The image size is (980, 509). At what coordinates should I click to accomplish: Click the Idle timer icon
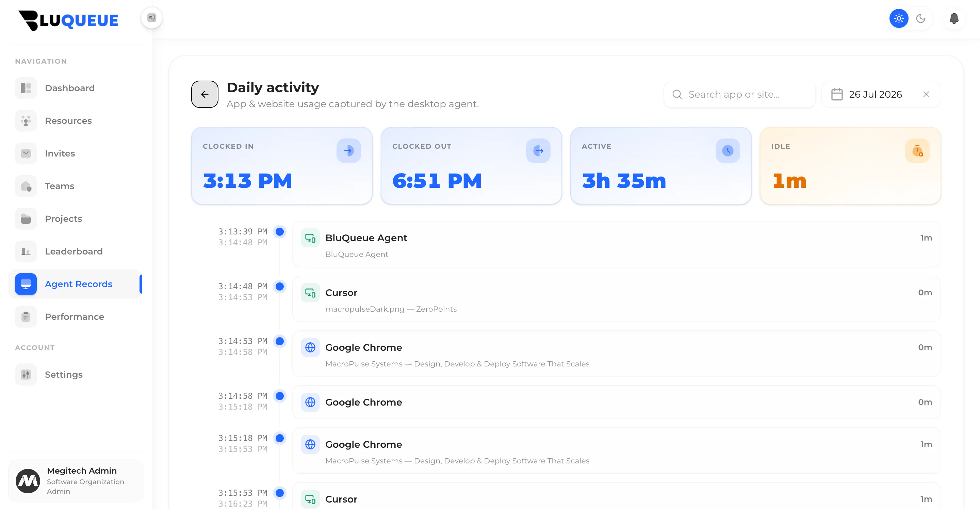pos(917,151)
